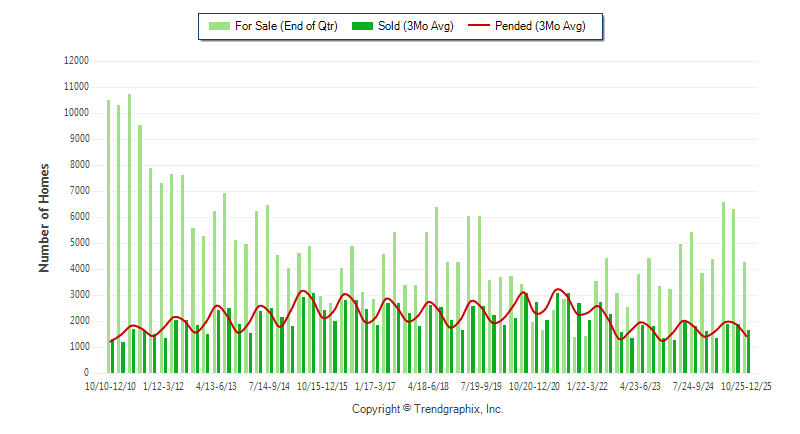The image size is (800, 434).
Task: Toggle the Sold (3Mo Avg) legend label
Action: pos(416,26)
